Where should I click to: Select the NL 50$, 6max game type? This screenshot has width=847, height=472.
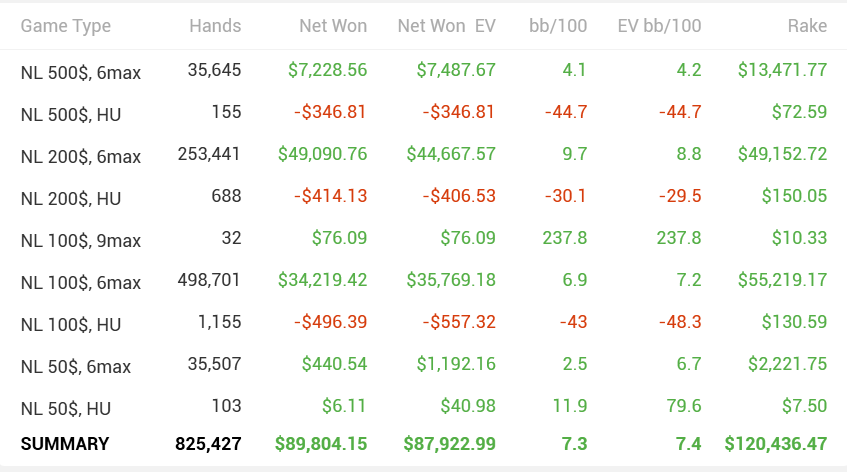tap(76, 367)
